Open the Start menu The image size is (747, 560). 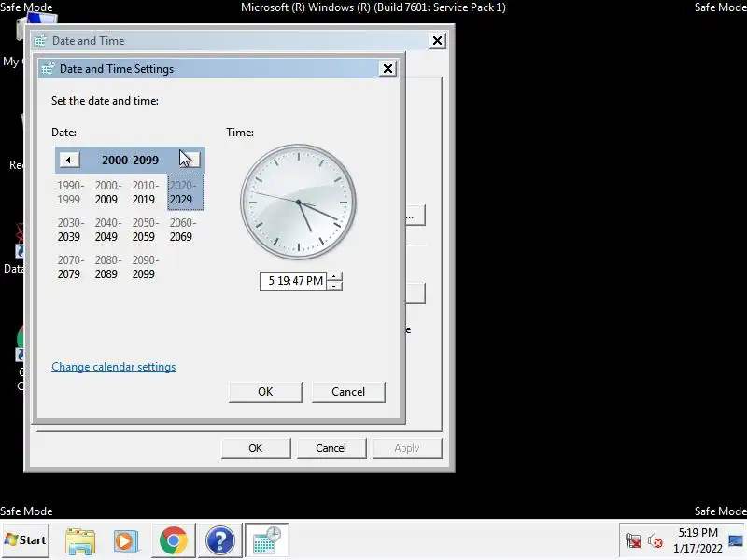(x=25, y=540)
